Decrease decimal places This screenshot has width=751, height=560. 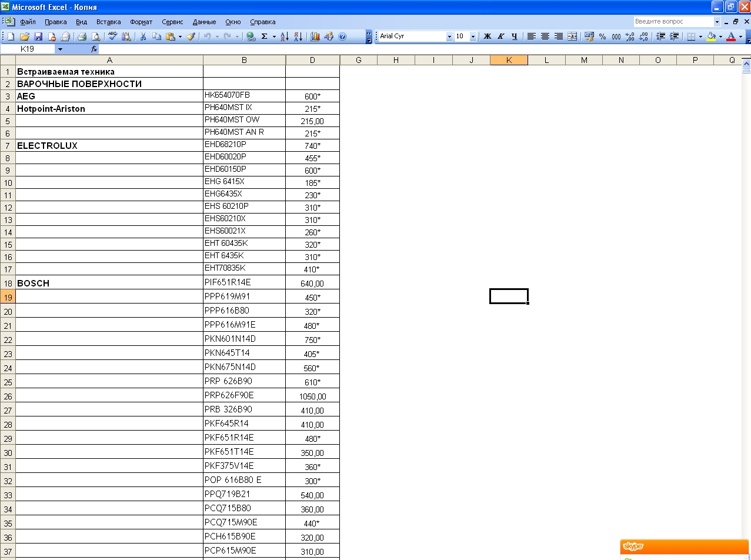(x=643, y=36)
